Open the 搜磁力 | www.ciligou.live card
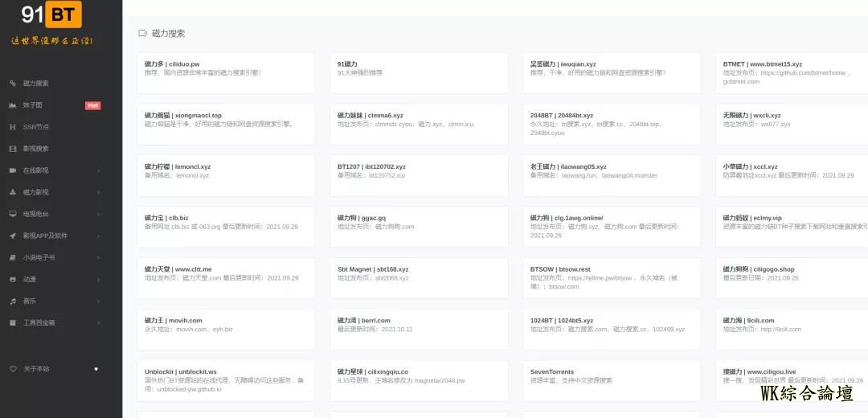The image size is (868, 418). pyautogui.click(x=792, y=380)
